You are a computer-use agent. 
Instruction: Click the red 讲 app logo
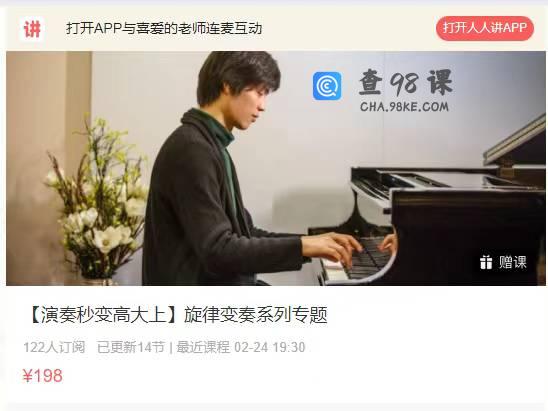[x=32, y=29]
